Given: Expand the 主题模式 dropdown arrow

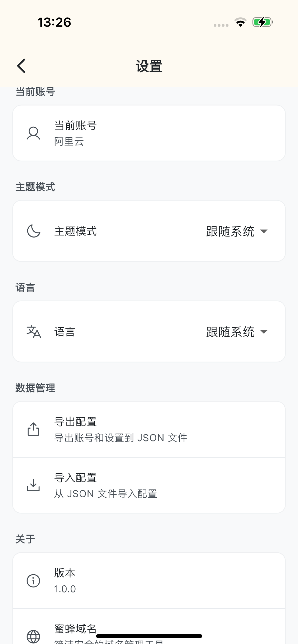Looking at the screenshot, I should click(x=264, y=231).
